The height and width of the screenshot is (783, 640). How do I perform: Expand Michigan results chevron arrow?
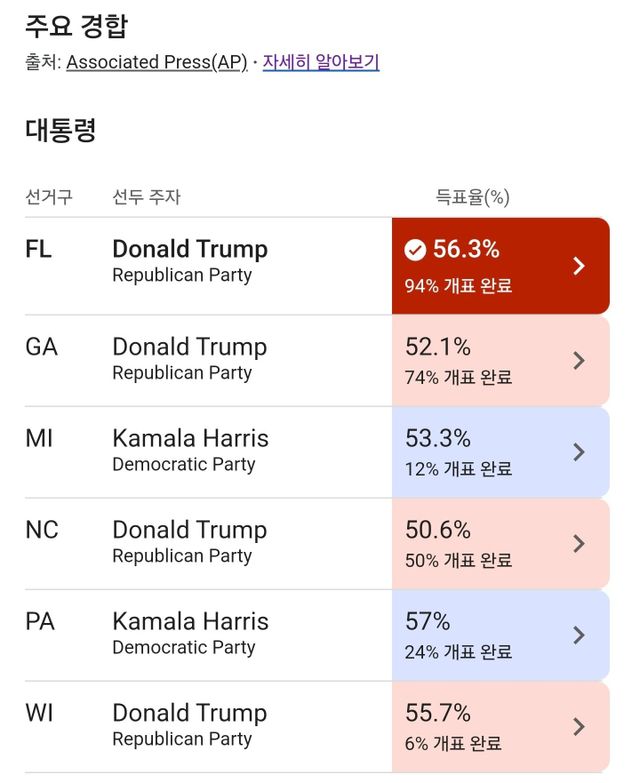point(579,452)
